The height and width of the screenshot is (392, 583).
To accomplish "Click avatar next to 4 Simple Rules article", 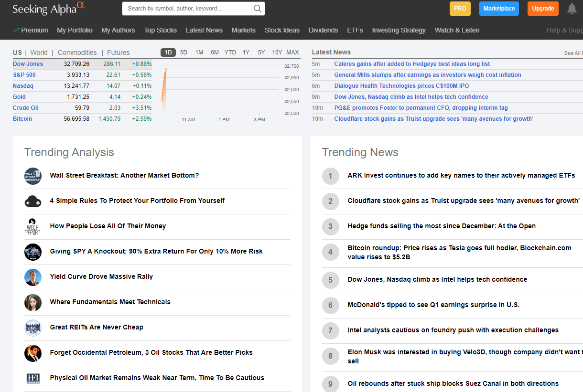I will pos(33,201).
